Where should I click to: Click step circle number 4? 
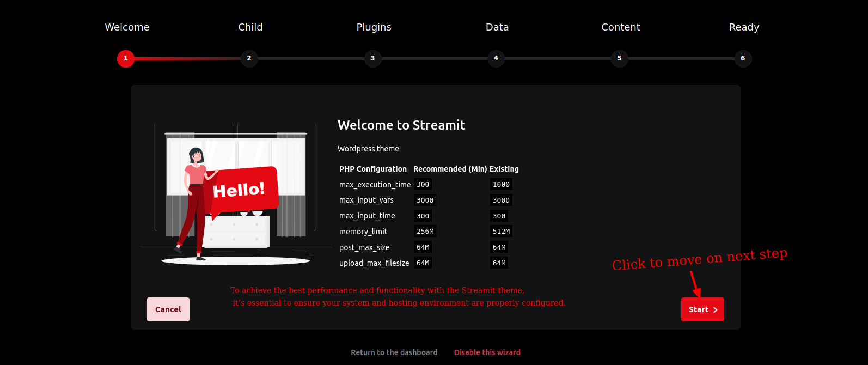click(x=496, y=58)
